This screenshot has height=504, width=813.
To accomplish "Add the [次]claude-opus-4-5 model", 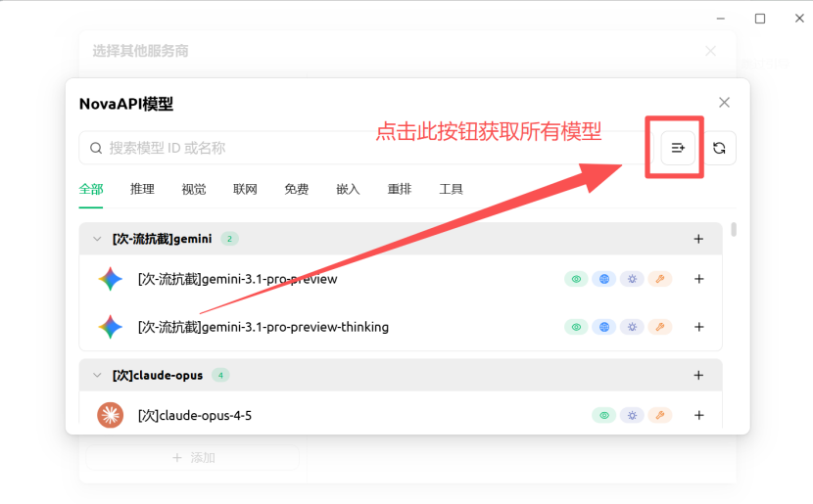I will point(699,415).
